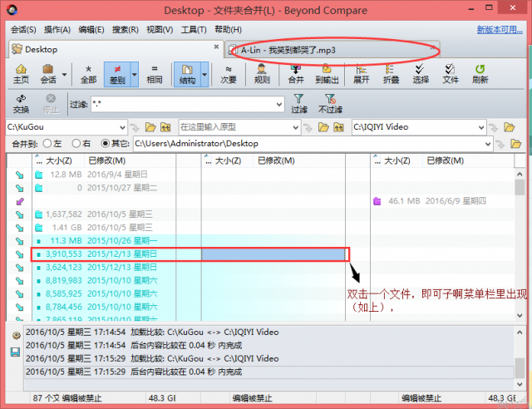Toggle the 差别 differences filter icon
The height and width of the screenshot is (409, 532).
pos(117,74)
